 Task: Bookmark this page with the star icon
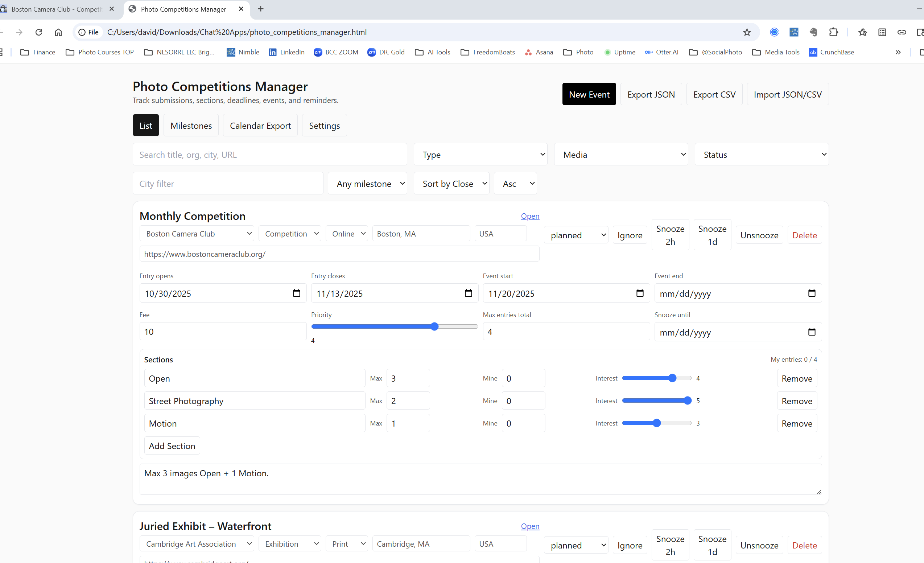(747, 32)
